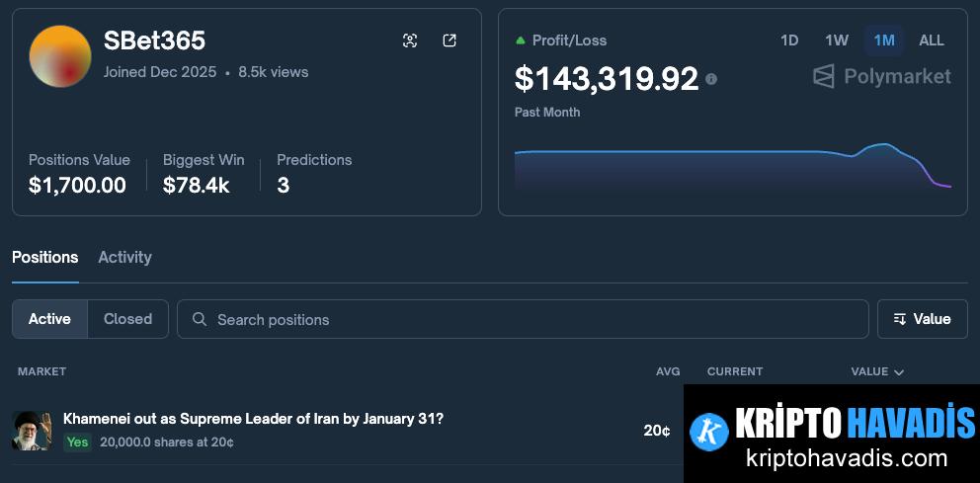Screen dimensions: 980x483
Task: Click the green Profit/Loss triangle icon
Action: coord(521,40)
